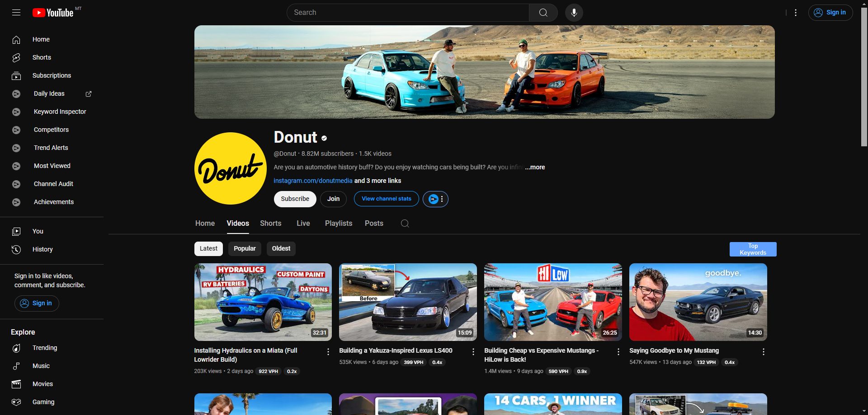Open the You section in sidebar
Viewport: 868px width, 415px height.
[52, 231]
